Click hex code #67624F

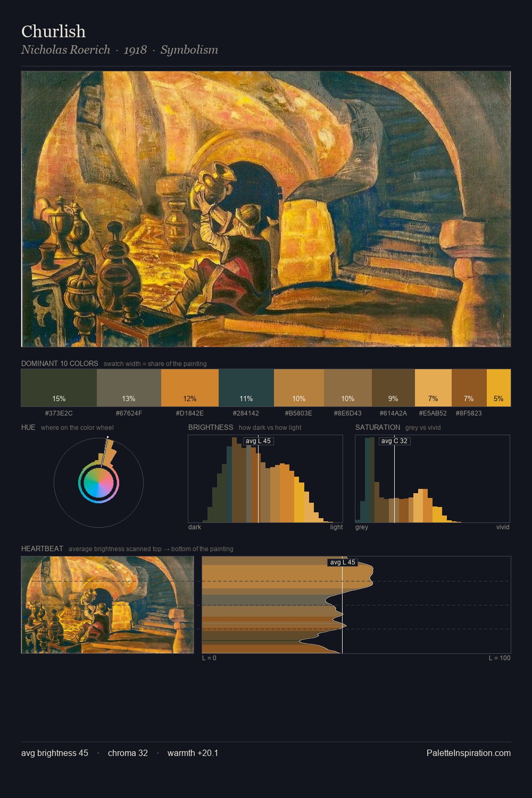(x=129, y=413)
